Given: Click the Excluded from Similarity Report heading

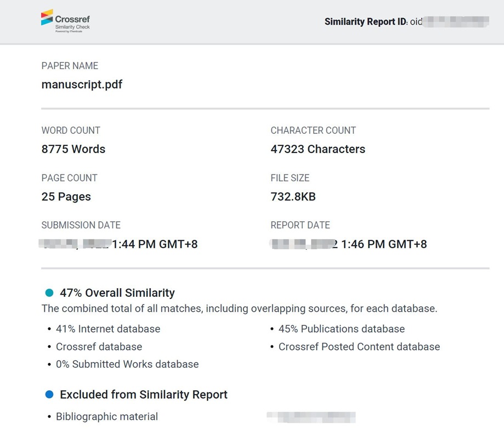Looking at the screenshot, I should [x=143, y=394].
